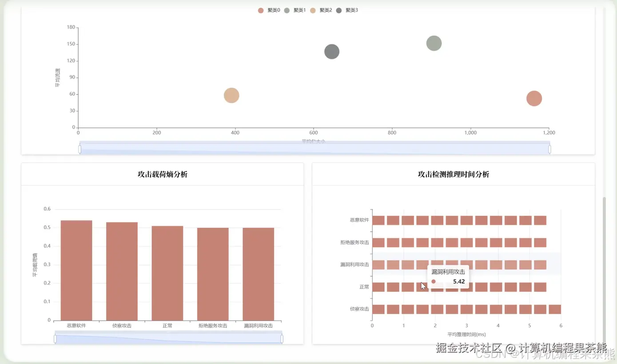Click the 0.6 y-axis label in entropy chart
Image resolution: width=617 pixels, height=364 pixels.
click(x=47, y=209)
